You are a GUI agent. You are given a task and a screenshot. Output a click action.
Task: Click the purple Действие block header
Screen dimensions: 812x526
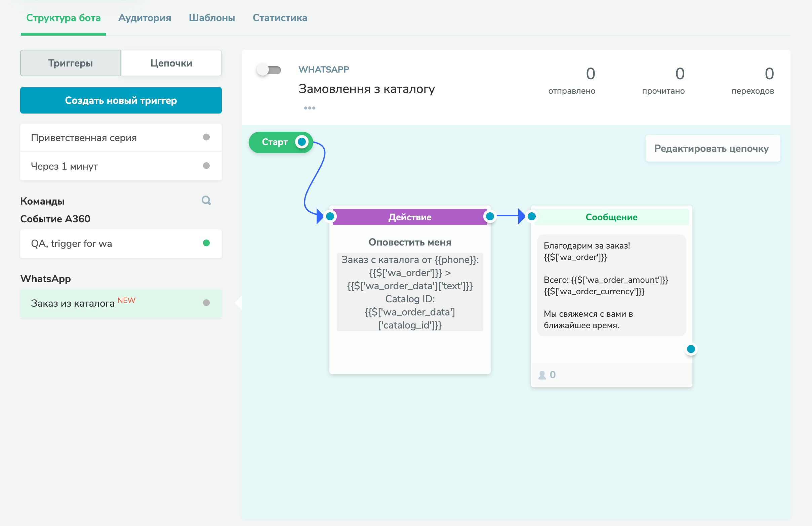tap(409, 217)
